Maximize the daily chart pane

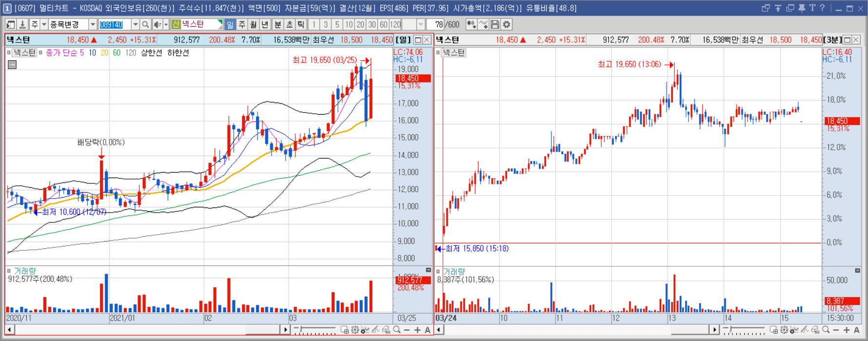coord(418,40)
